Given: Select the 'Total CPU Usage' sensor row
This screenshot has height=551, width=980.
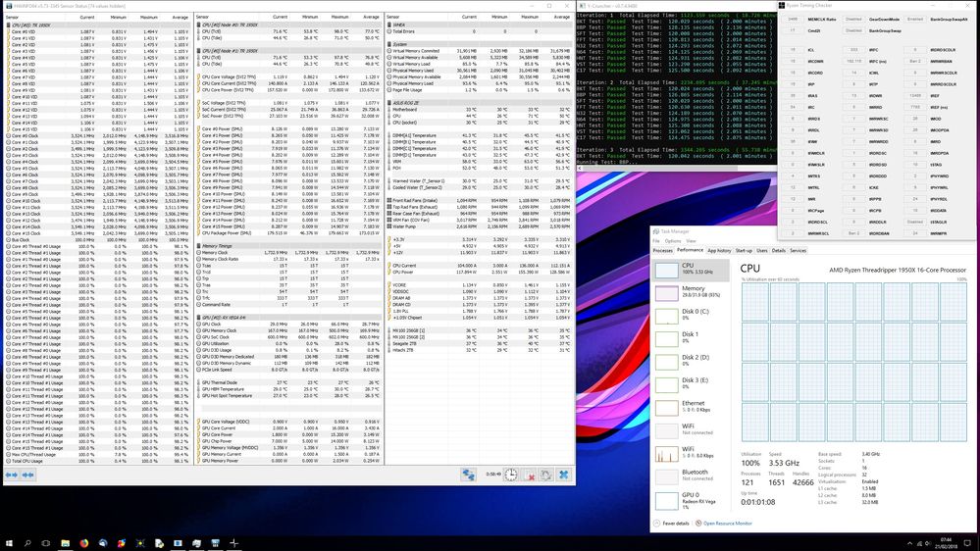Looking at the screenshot, I should pyautogui.click(x=97, y=461).
